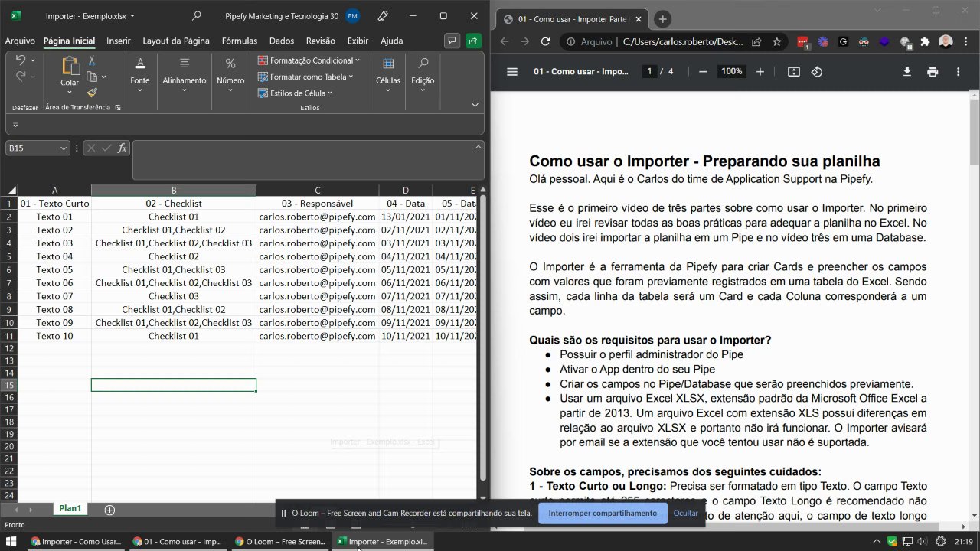The width and height of the screenshot is (980, 551).
Task: Select row 15 header
Action: (8, 385)
